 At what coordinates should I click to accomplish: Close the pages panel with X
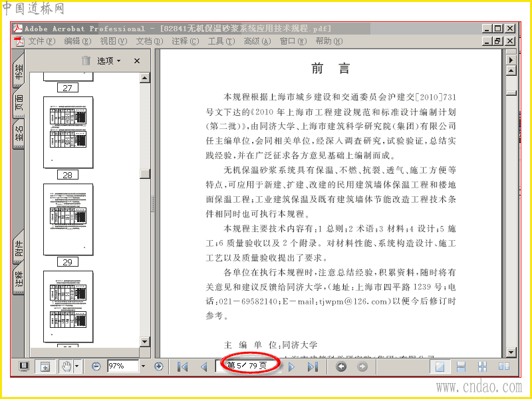137,61
